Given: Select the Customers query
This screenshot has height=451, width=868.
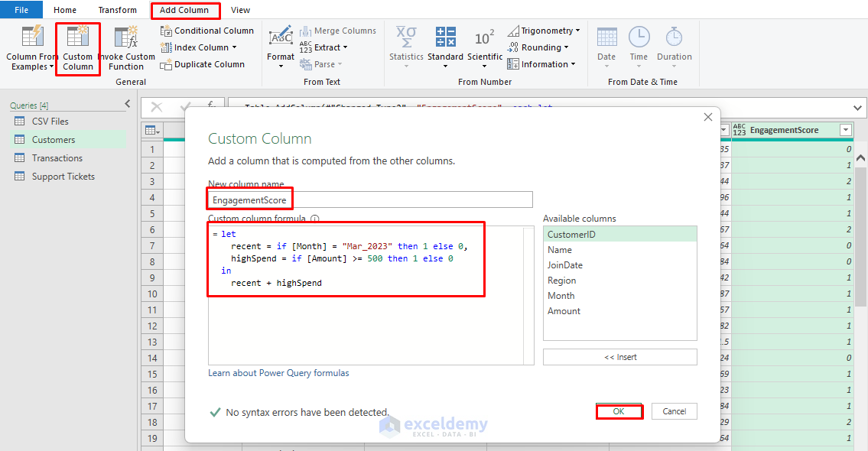Looking at the screenshot, I should (x=67, y=139).
